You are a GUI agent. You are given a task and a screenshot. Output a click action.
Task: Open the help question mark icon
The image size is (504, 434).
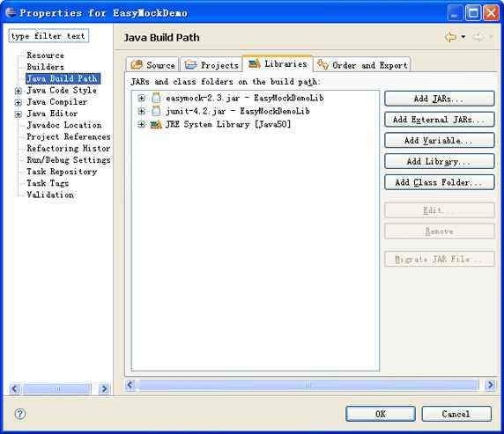click(x=20, y=414)
